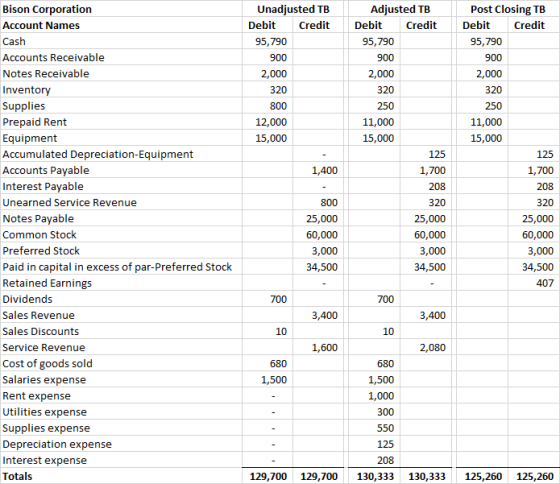Select the Adjusted Salaries expense value 1,500
The width and height of the screenshot is (560, 484).
[x=381, y=380]
